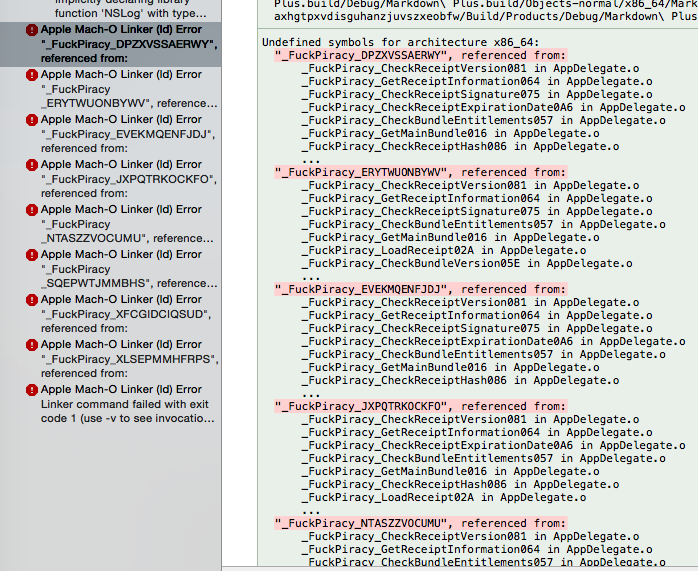Click CheckReceiptExpirationDate0A6 line under the EVEKMQENFJDJ header

click(x=494, y=341)
